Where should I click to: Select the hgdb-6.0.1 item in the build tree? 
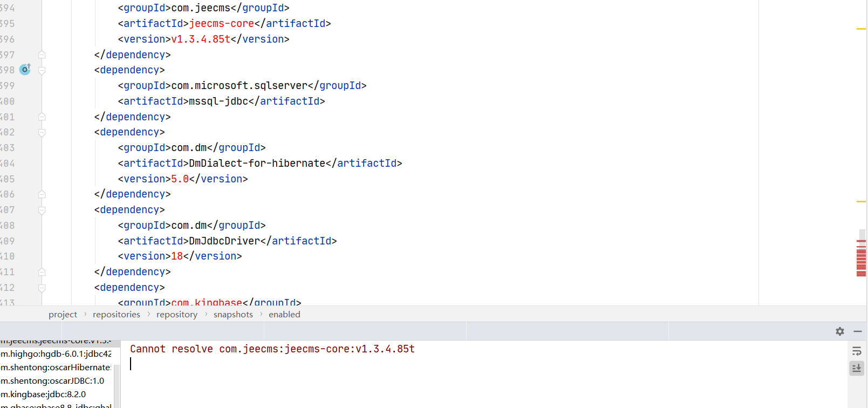(56, 354)
